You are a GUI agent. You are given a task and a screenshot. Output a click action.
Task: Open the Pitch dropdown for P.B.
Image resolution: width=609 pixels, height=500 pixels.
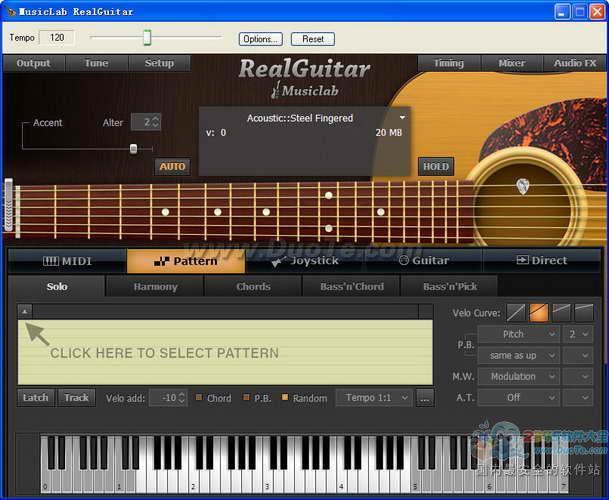click(x=519, y=334)
